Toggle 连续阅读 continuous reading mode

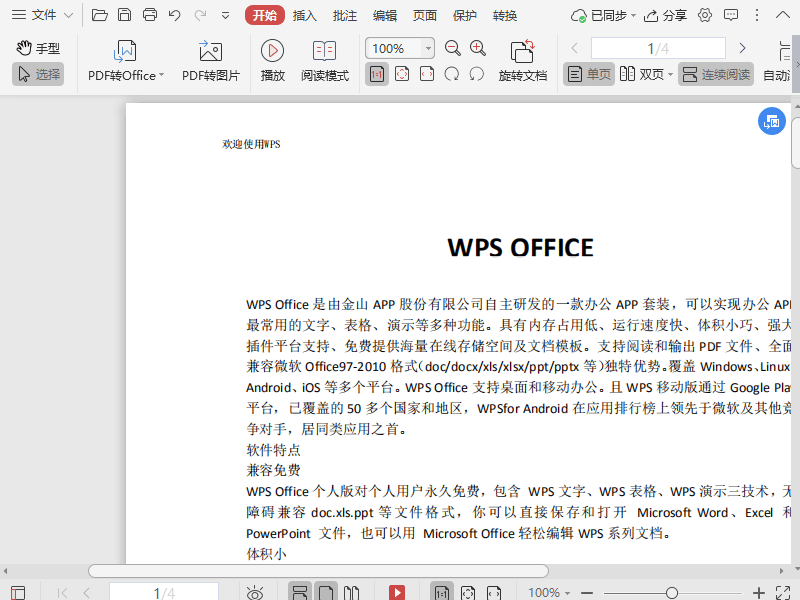716,74
